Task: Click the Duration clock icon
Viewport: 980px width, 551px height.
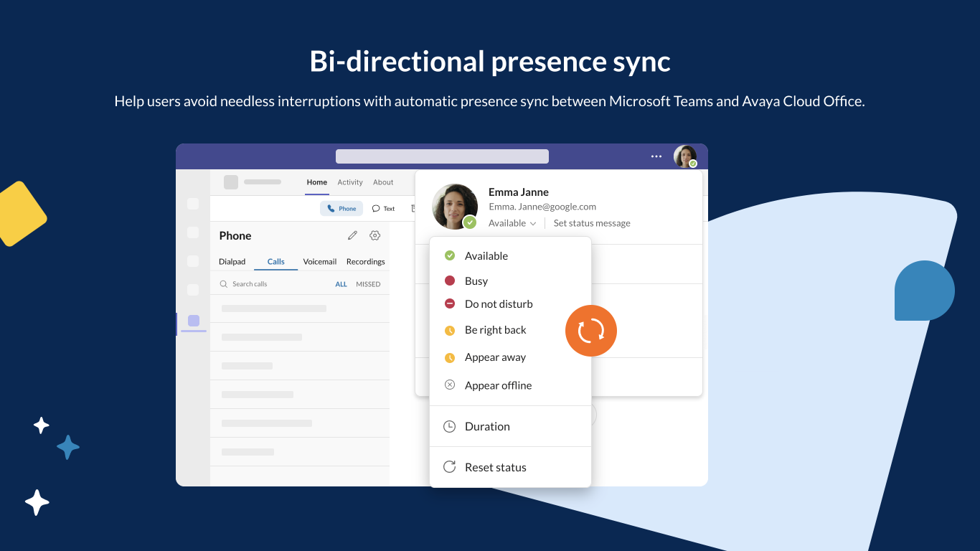Action: tap(450, 426)
